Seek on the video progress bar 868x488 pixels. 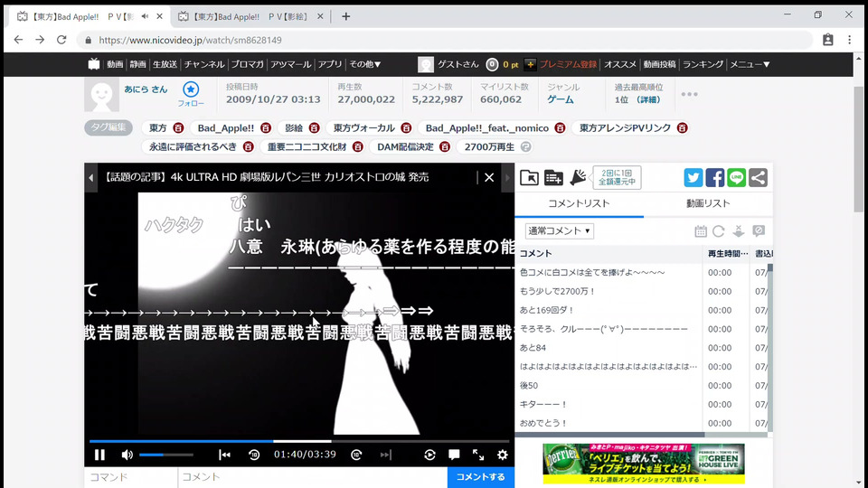tap(299, 441)
